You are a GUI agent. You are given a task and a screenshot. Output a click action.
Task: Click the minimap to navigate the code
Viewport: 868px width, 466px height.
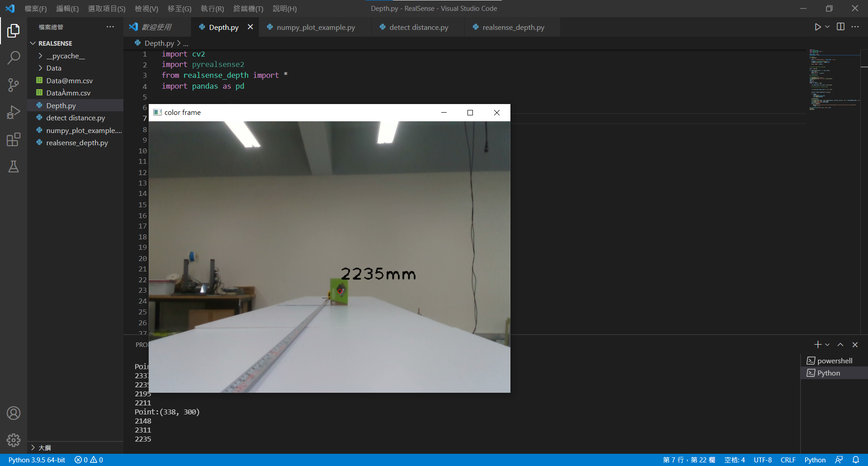pyautogui.click(x=834, y=79)
